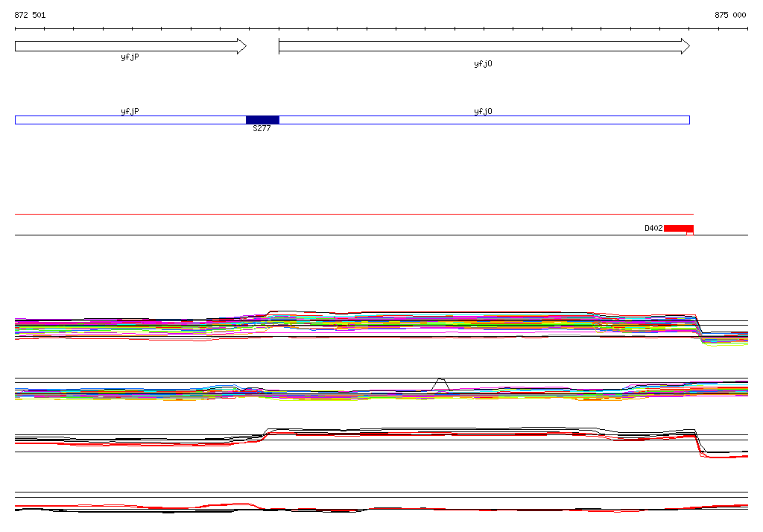763x532 pixels.
Task: Click the D402 label text
Action: pos(653,228)
